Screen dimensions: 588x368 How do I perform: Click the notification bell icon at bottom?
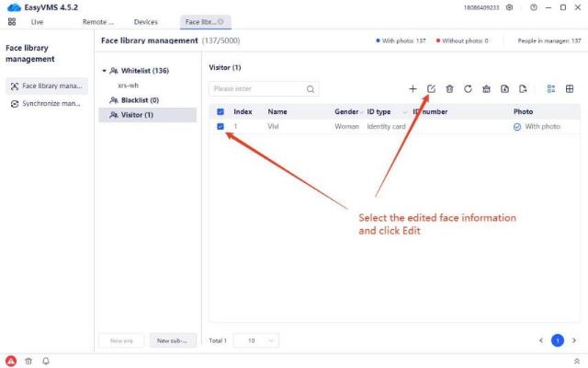tap(46, 362)
